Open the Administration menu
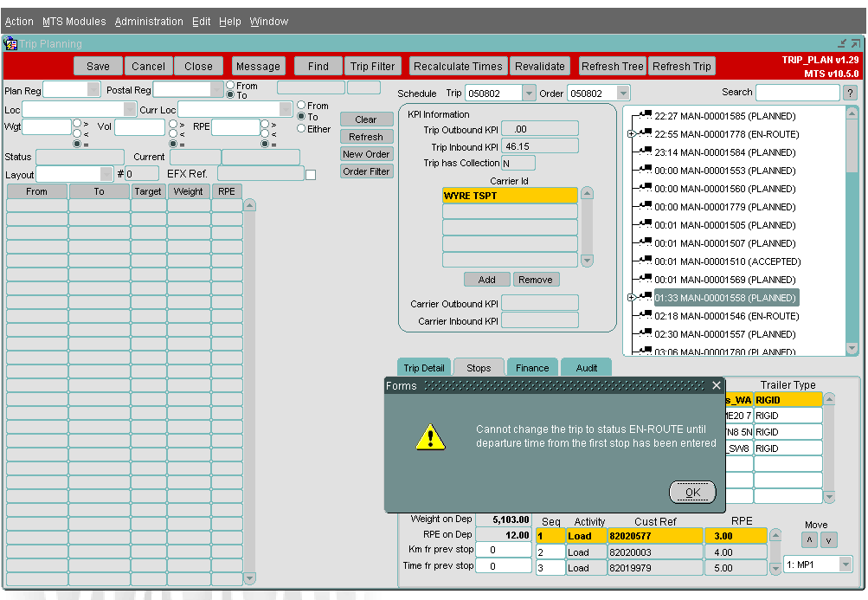Viewport: 868px width, 600px height. pyautogui.click(x=149, y=21)
